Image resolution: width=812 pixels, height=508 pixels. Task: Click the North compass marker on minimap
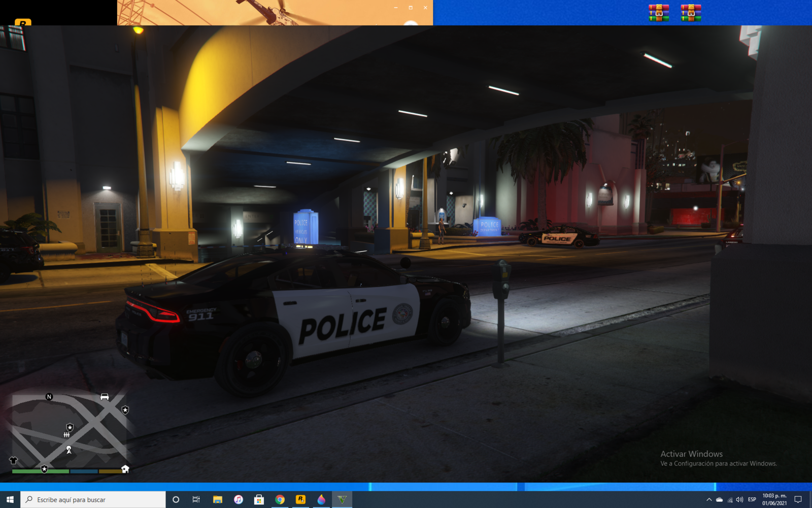49,397
